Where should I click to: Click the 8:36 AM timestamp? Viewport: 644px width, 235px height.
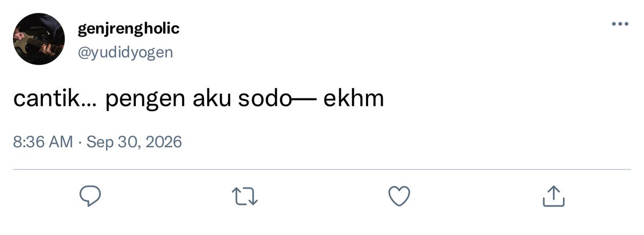click(42, 142)
